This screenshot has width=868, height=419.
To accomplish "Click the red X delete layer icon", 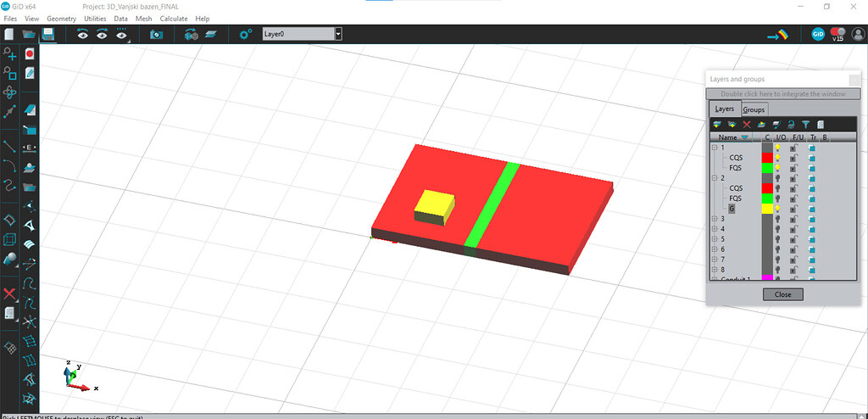I will click(747, 125).
